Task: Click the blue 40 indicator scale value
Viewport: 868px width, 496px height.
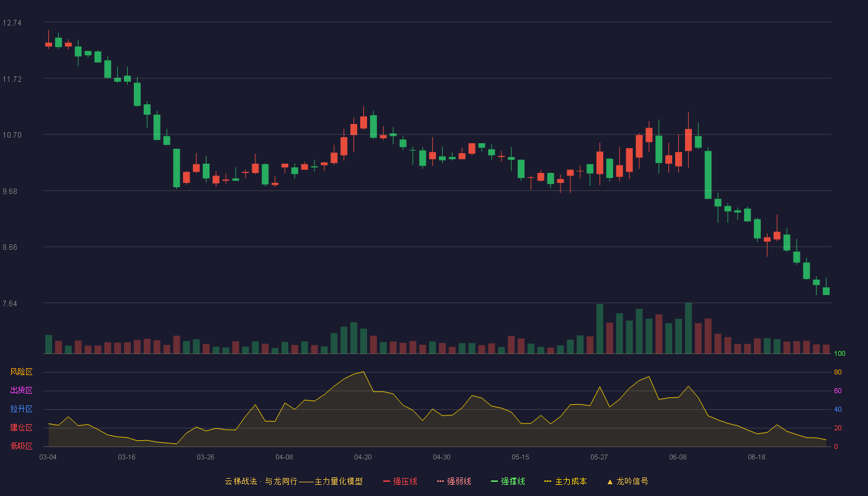Action: coord(838,410)
